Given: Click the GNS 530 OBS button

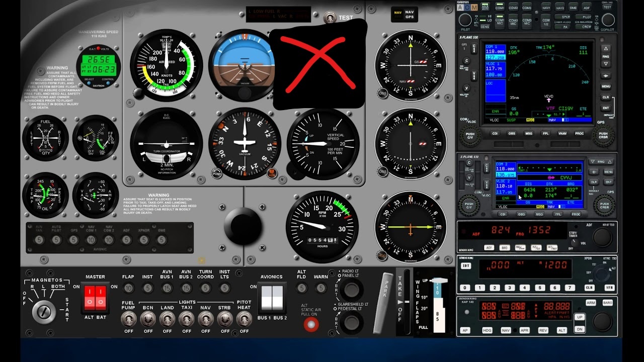Looking at the screenshot, I should (x=512, y=134).
